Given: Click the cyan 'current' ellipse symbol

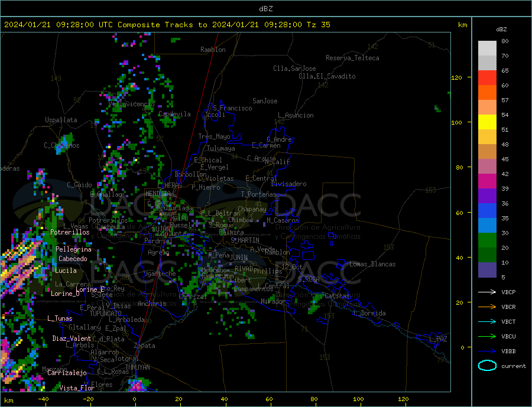Looking at the screenshot, I should coord(487,366).
